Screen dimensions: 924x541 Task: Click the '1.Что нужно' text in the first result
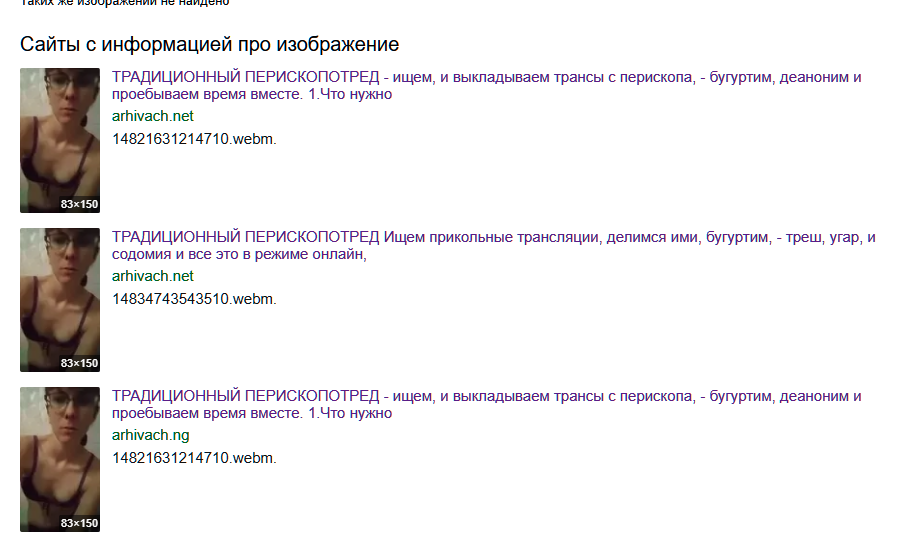(350, 94)
